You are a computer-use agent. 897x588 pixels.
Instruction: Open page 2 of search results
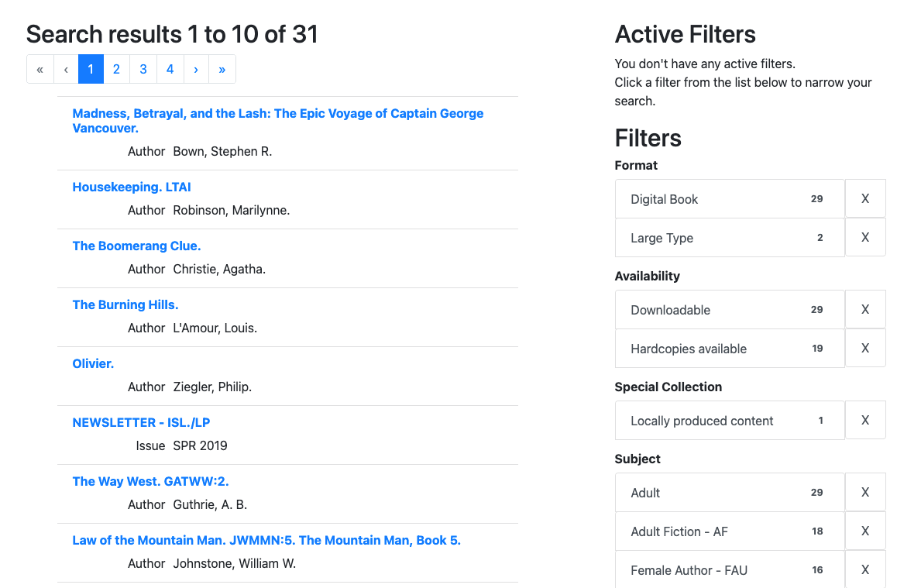[x=116, y=70]
